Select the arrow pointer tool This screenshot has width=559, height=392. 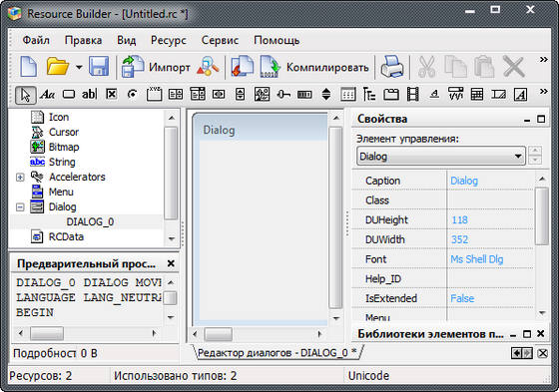click(x=26, y=95)
